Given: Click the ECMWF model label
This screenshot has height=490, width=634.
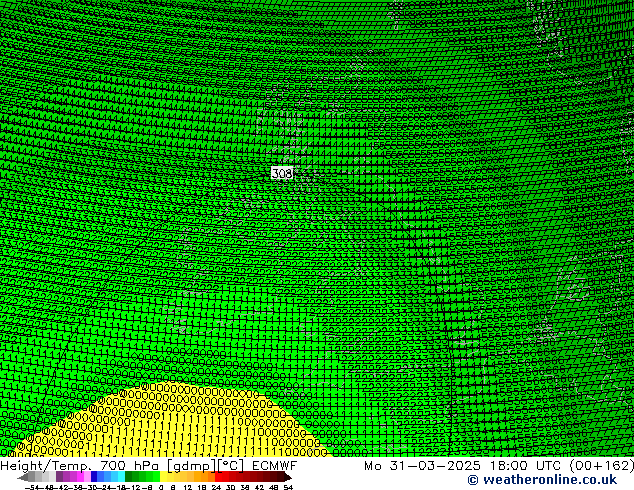Looking at the screenshot, I should (x=275, y=466).
